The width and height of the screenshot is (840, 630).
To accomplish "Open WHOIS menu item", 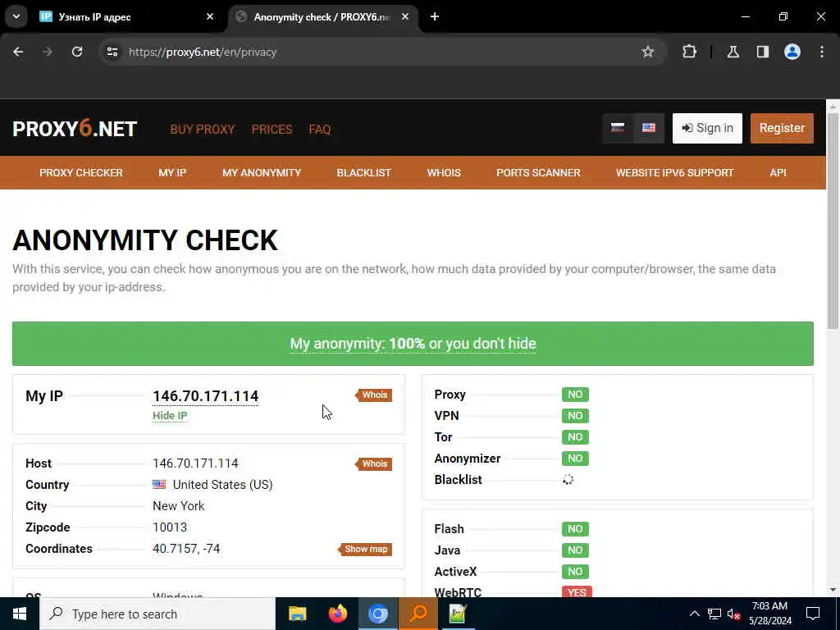I will tap(444, 172).
